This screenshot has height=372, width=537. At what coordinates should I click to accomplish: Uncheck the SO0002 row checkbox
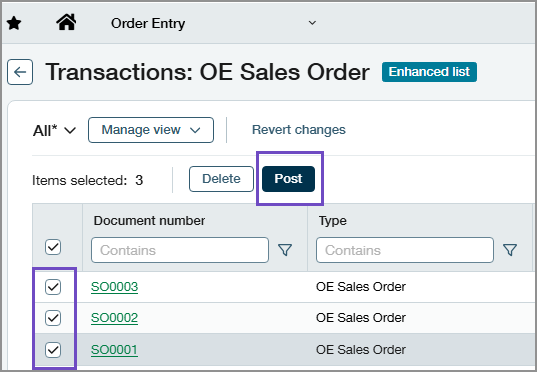pyautogui.click(x=53, y=318)
